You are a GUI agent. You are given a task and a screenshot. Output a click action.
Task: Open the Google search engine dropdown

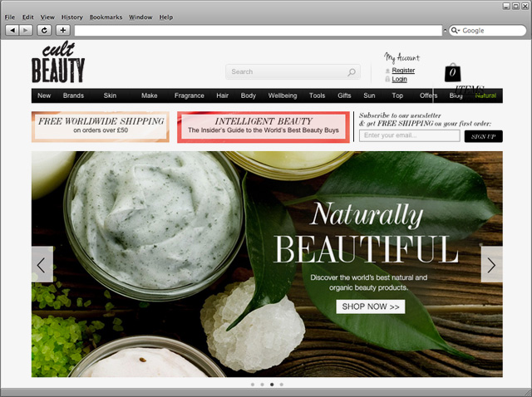pos(456,31)
